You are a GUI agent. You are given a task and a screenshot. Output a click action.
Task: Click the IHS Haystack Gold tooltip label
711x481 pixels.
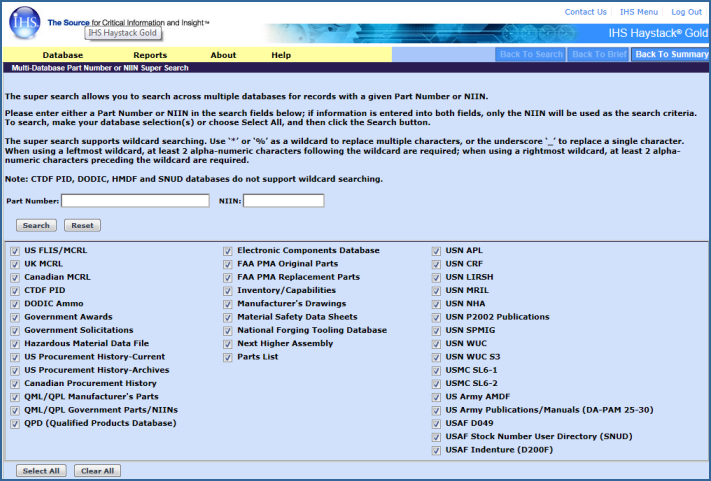[x=122, y=33]
